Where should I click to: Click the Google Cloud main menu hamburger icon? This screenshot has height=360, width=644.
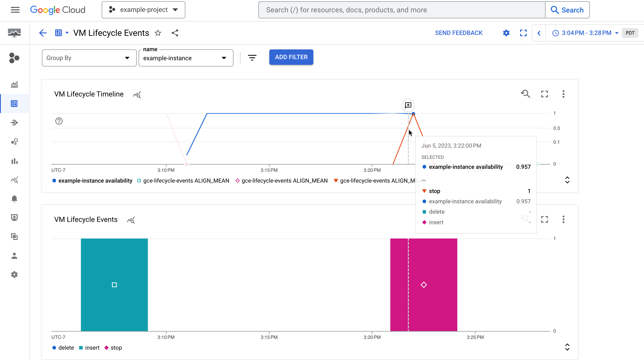point(15,10)
